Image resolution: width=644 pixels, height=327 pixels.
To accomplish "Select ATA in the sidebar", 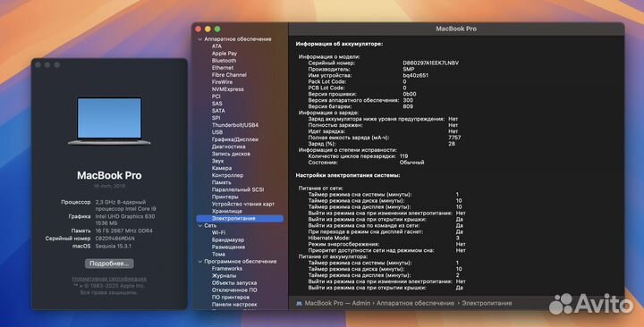I will [216, 46].
